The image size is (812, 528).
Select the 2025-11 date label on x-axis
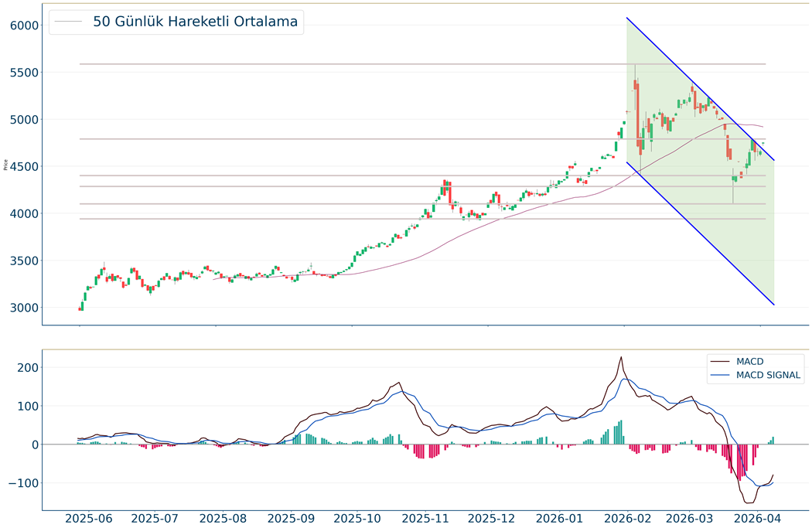[x=426, y=518]
